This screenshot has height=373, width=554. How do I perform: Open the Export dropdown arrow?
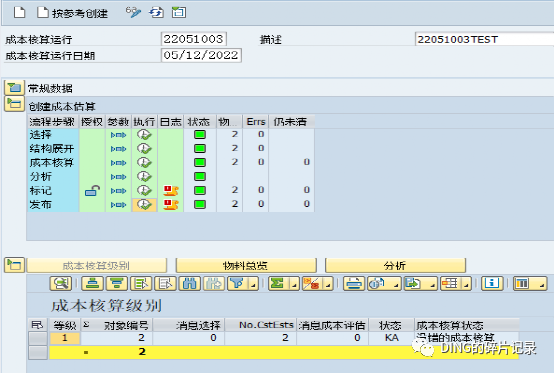point(433,284)
